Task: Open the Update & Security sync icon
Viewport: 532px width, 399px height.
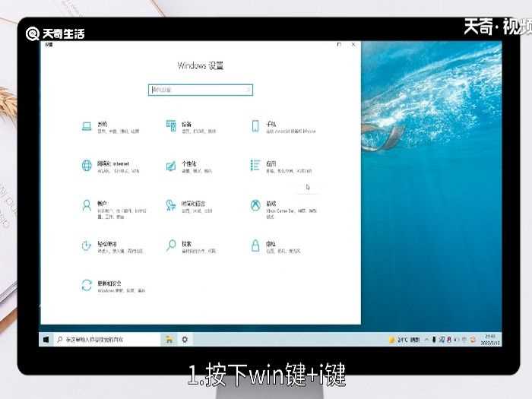Action: 87,285
